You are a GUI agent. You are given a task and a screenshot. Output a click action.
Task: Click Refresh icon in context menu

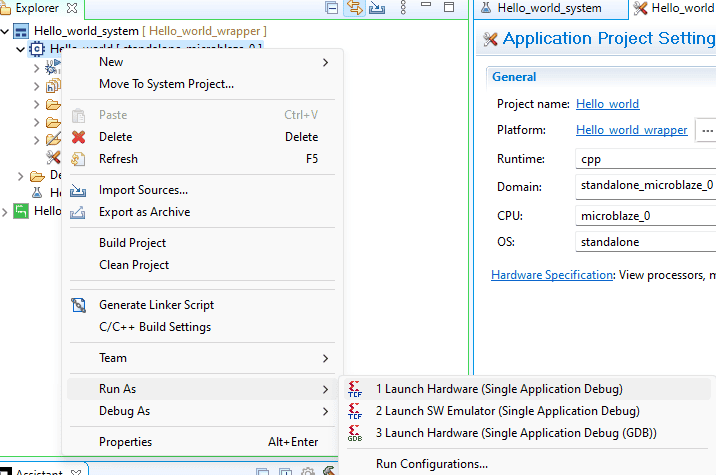[79, 159]
